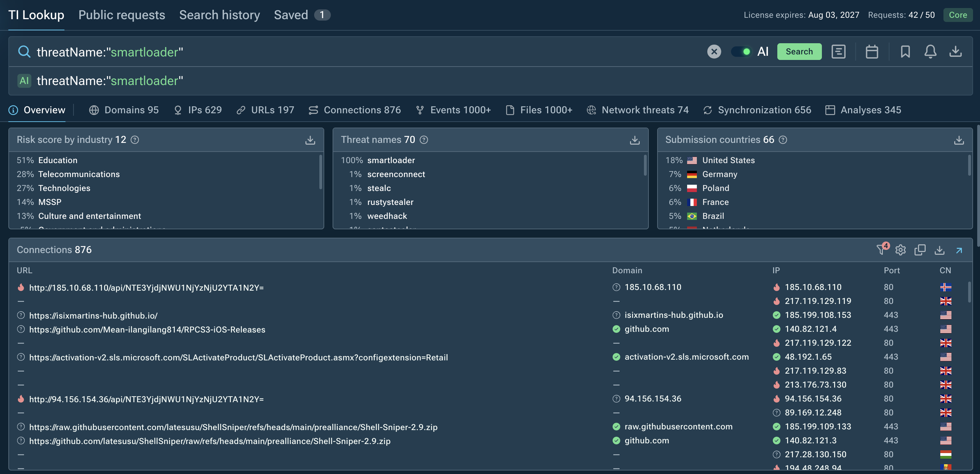Click IP 48.192.1.65

point(808,357)
